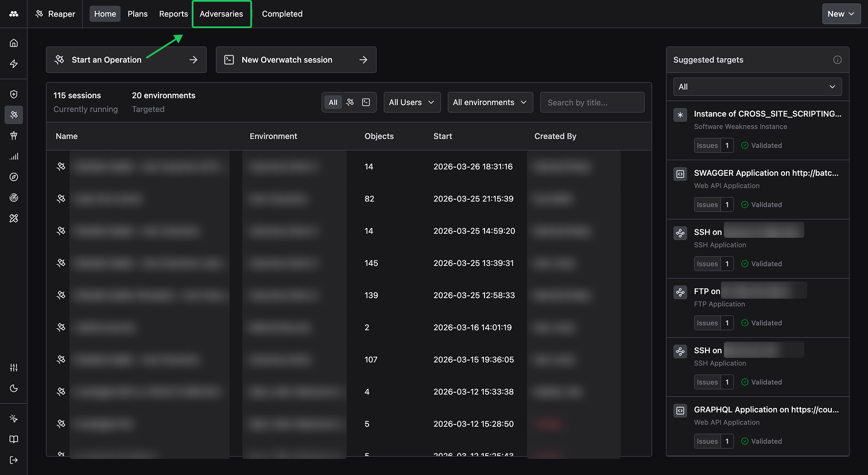Open the All environments dropdown
This screenshot has height=475, width=868.
click(490, 102)
